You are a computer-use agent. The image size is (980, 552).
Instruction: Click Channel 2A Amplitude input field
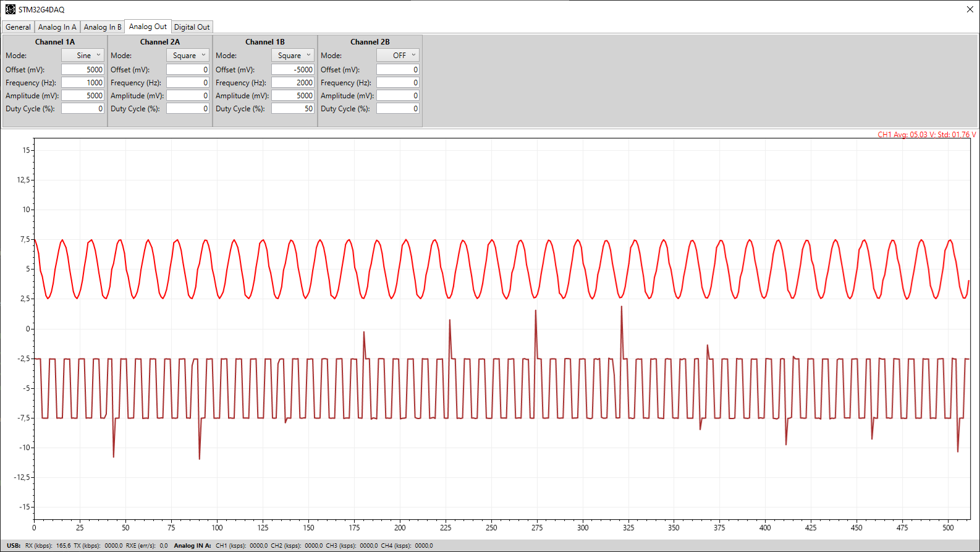188,96
